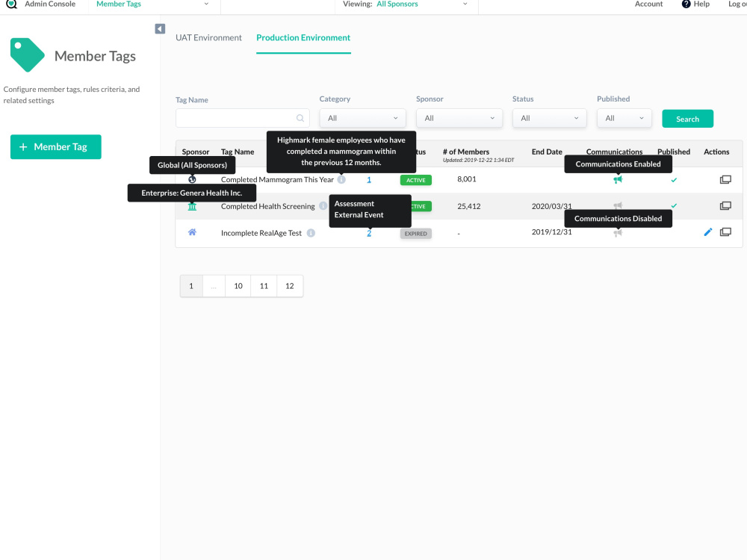This screenshot has height=560, width=747.
Task: Click in the Tag Name search field
Action: (x=243, y=118)
